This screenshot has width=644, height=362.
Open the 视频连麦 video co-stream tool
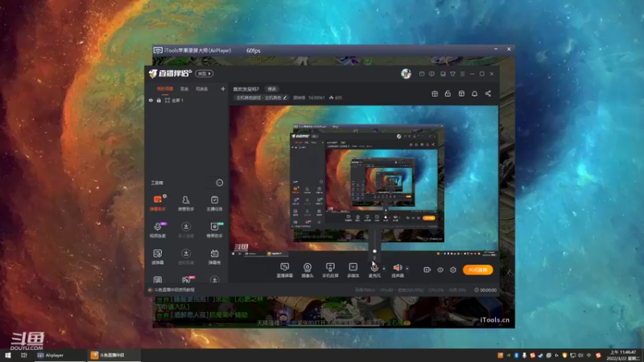(x=157, y=230)
